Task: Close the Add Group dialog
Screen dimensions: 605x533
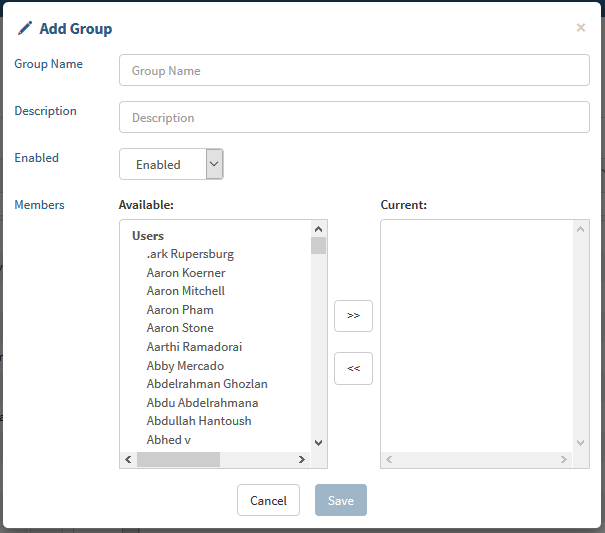Action: tap(580, 28)
